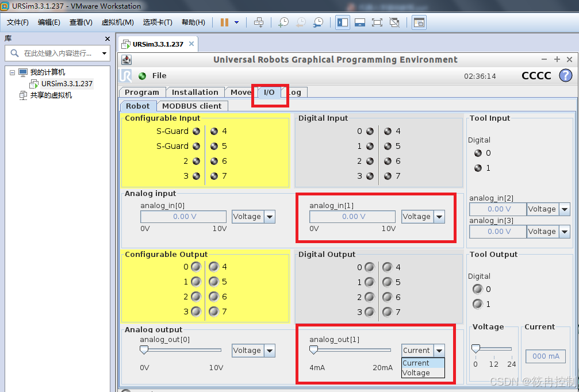
Task: Toggle the library sidebar view icon
Action: point(343,22)
